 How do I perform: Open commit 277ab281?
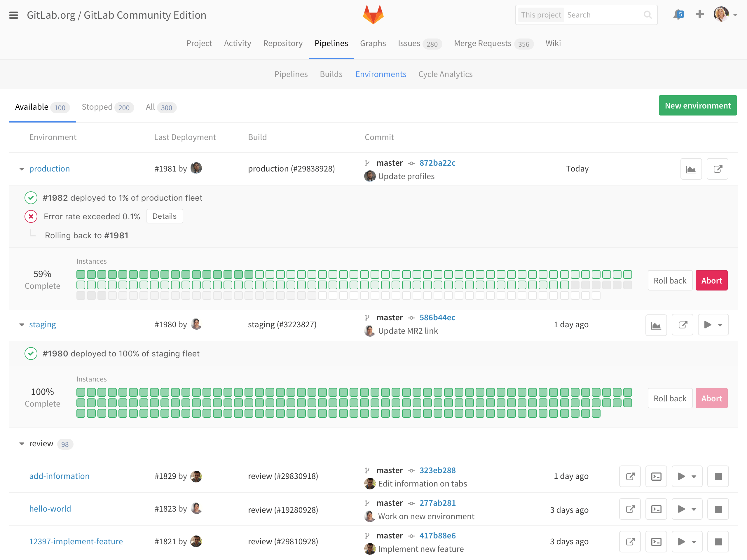437,503
